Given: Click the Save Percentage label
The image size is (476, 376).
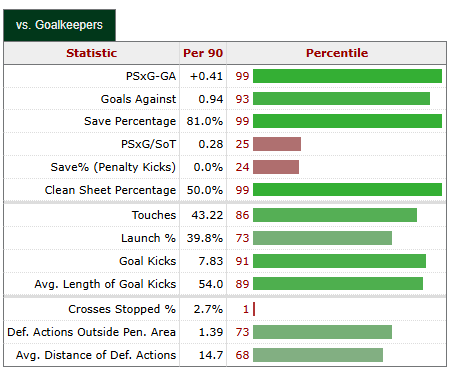Looking at the screenshot, I should point(130,121).
